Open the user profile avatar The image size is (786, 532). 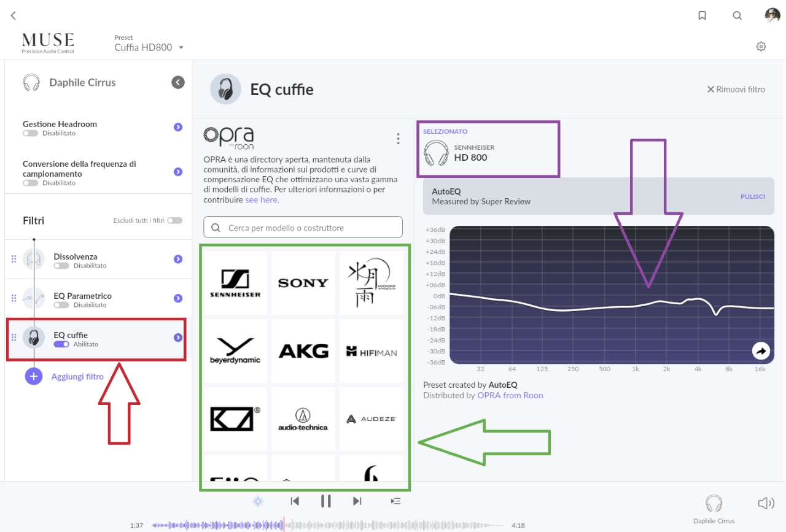[772, 15]
